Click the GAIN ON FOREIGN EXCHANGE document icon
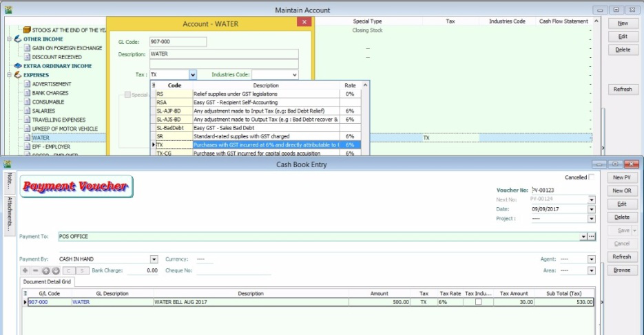The height and width of the screenshot is (335, 644). (27, 48)
